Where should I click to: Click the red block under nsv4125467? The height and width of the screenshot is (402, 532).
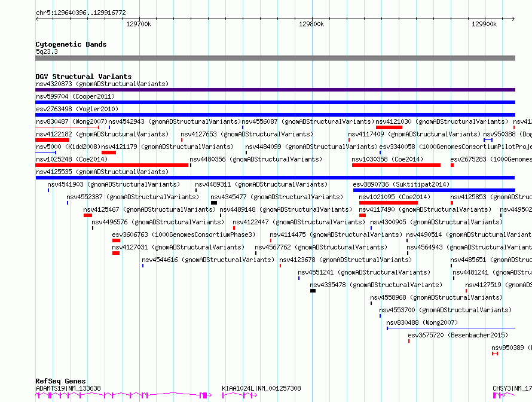88,215
